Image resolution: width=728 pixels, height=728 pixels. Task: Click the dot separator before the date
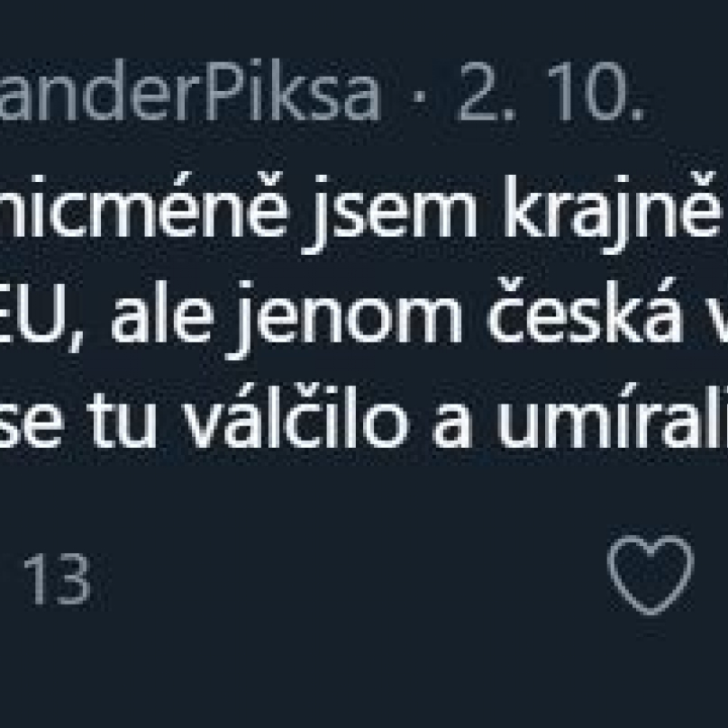(419, 96)
